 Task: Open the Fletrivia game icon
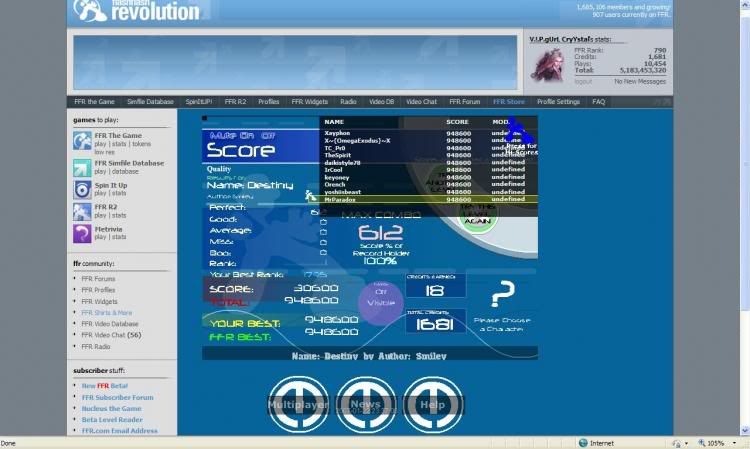click(82, 234)
